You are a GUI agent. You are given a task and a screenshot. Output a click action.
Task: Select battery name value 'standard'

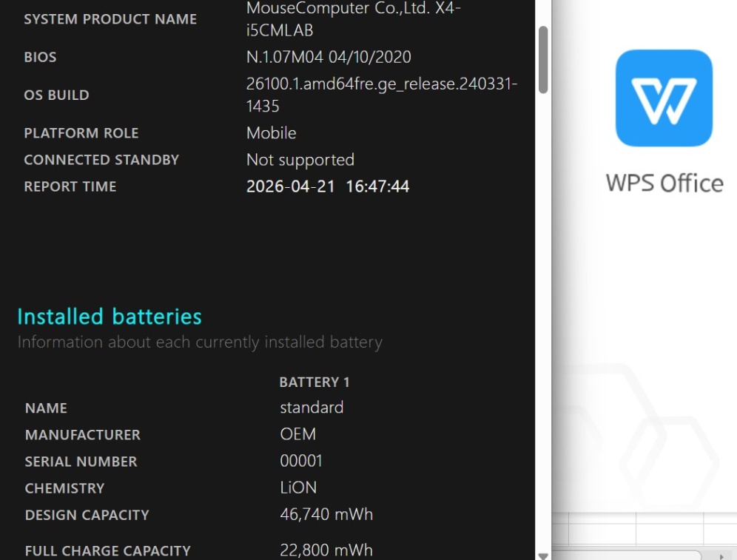(312, 408)
